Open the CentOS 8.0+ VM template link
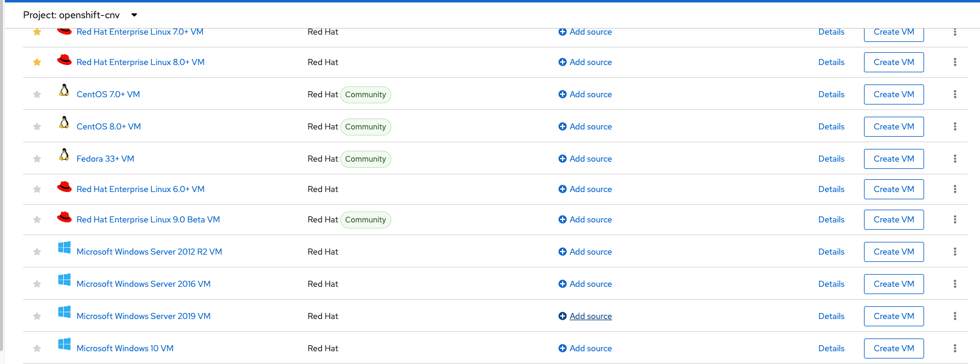 [109, 126]
